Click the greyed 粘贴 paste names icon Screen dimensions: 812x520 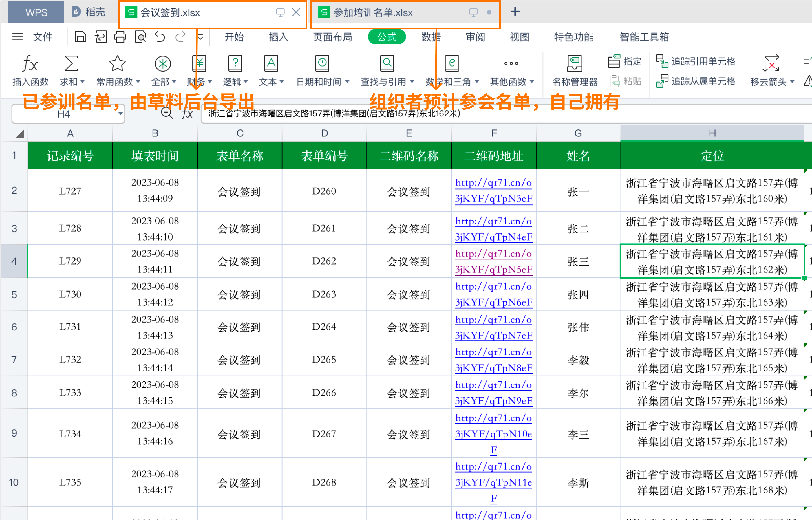[615, 81]
